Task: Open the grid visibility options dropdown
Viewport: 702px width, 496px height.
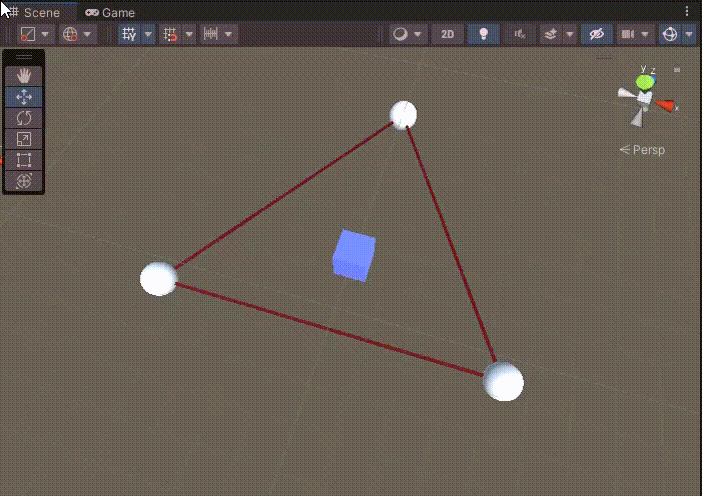Action: point(148,34)
